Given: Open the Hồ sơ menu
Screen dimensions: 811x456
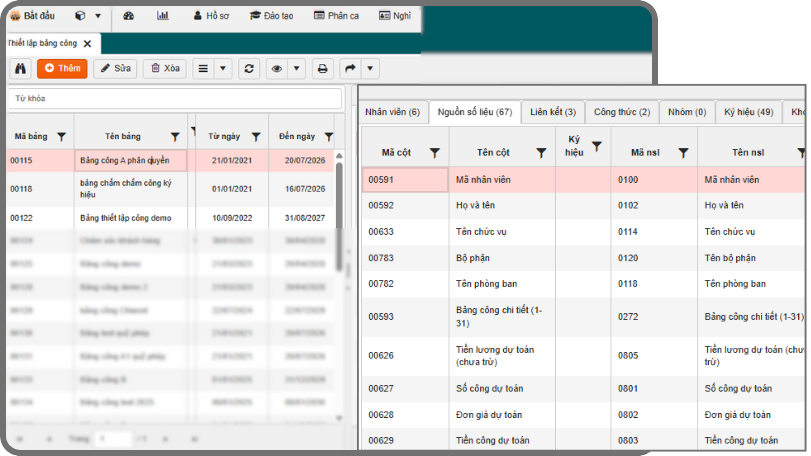Looking at the screenshot, I should (x=211, y=16).
